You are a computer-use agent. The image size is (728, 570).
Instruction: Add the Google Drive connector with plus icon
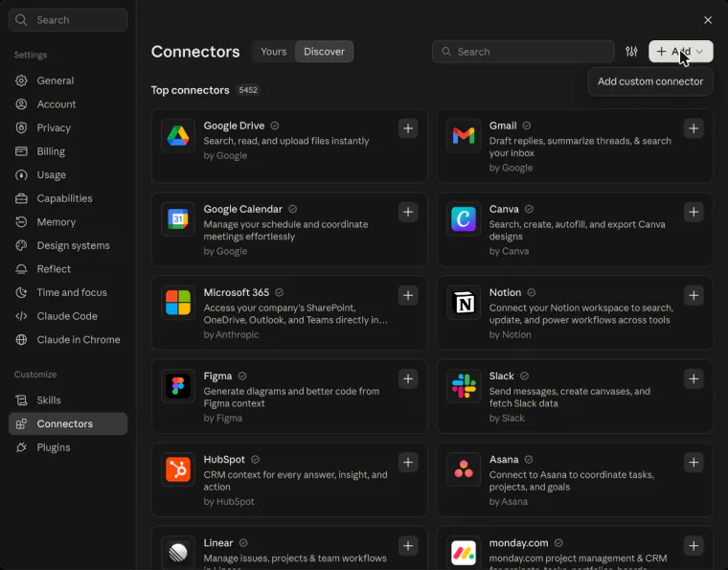point(408,128)
